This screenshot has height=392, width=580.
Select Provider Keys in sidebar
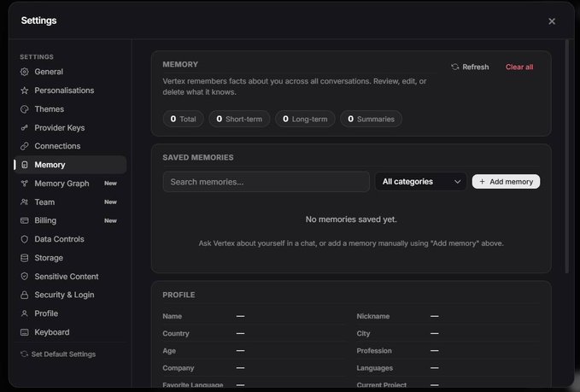[x=70, y=127]
